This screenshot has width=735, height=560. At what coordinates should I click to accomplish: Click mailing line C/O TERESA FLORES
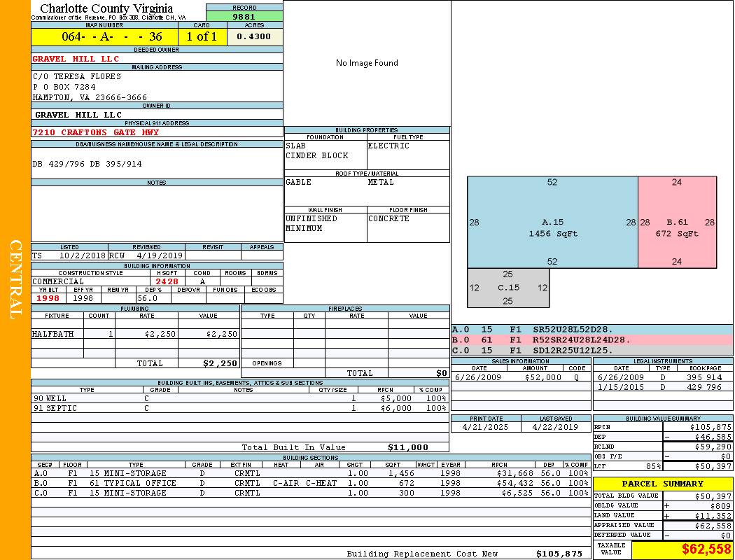pyautogui.click(x=77, y=76)
